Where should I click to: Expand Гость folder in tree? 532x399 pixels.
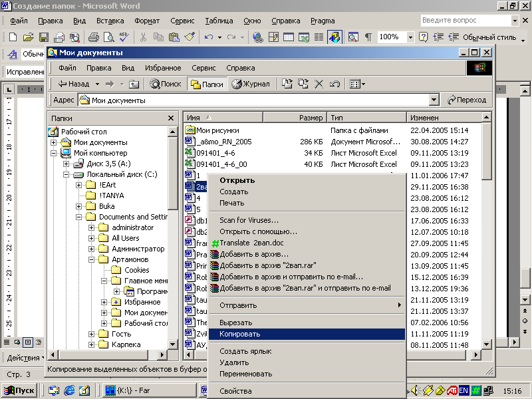pos(91,334)
